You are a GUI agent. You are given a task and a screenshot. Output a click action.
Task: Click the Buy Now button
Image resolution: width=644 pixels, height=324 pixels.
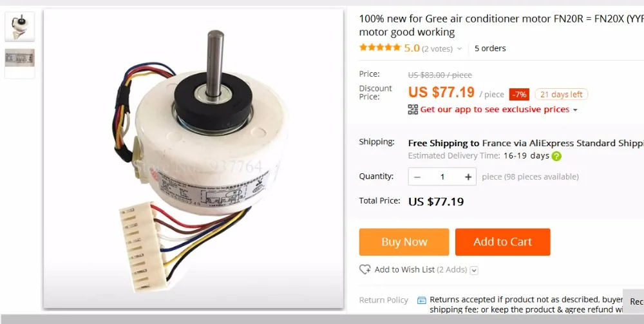pos(404,242)
